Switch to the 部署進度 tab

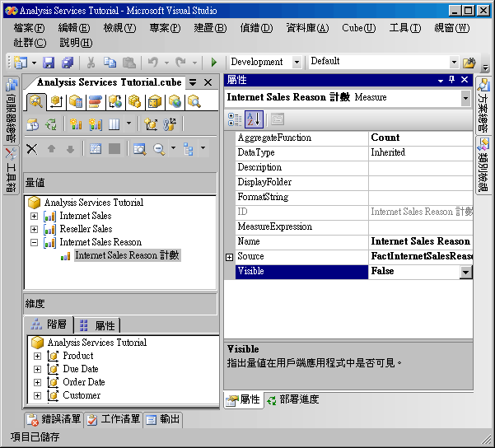tap(292, 399)
